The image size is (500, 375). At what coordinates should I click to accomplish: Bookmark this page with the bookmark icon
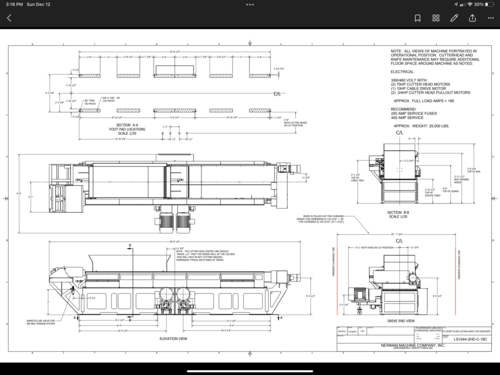coord(417,18)
